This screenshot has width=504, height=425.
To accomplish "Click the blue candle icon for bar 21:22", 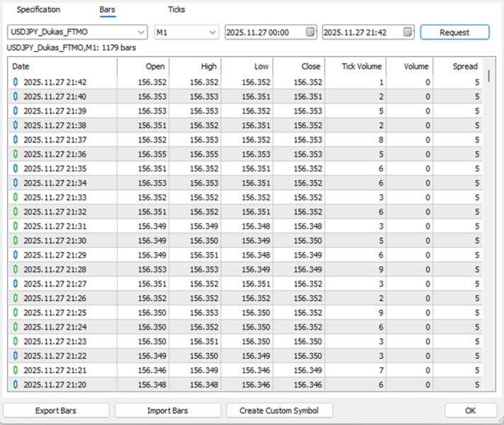I will (16, 356).
